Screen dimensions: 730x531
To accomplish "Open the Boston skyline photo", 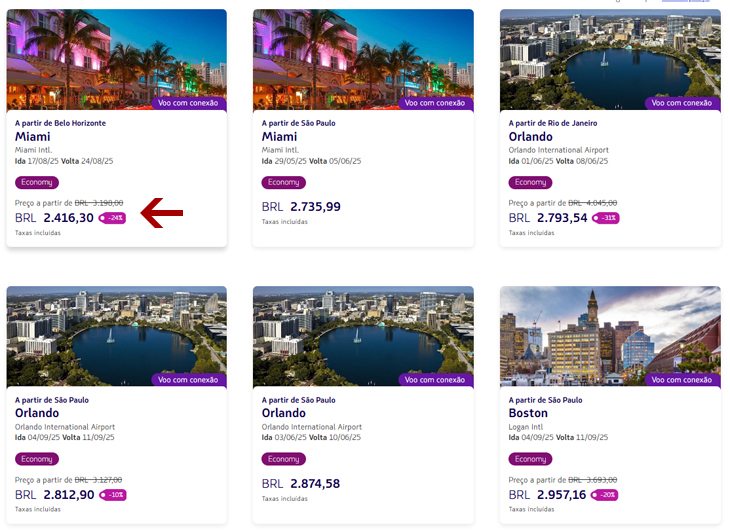I will coord(610,336).
